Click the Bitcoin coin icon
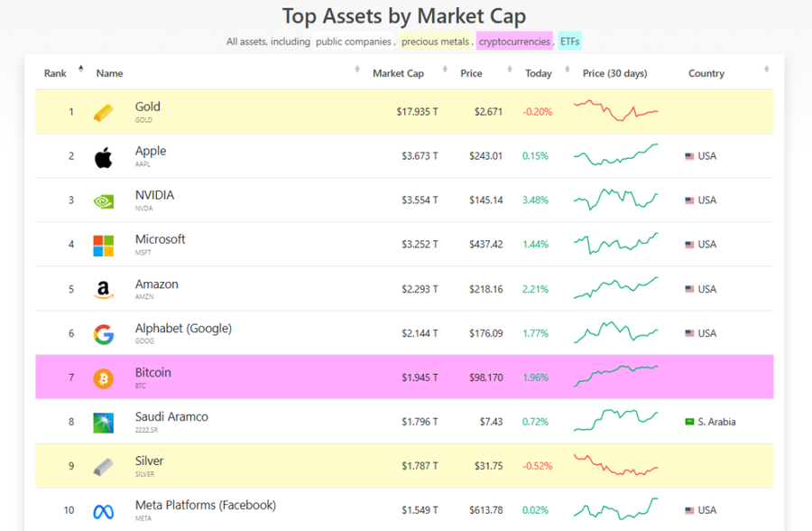Image resolution: width=812 pixels, height=531 pixels. tap(103, 378)
